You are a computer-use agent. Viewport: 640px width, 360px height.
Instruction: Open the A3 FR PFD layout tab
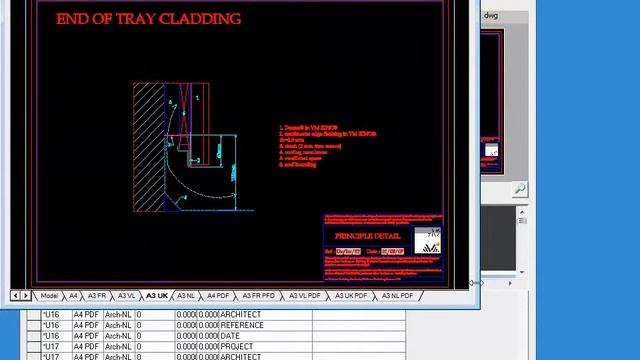pyautogui.click(x=259, y=296)
